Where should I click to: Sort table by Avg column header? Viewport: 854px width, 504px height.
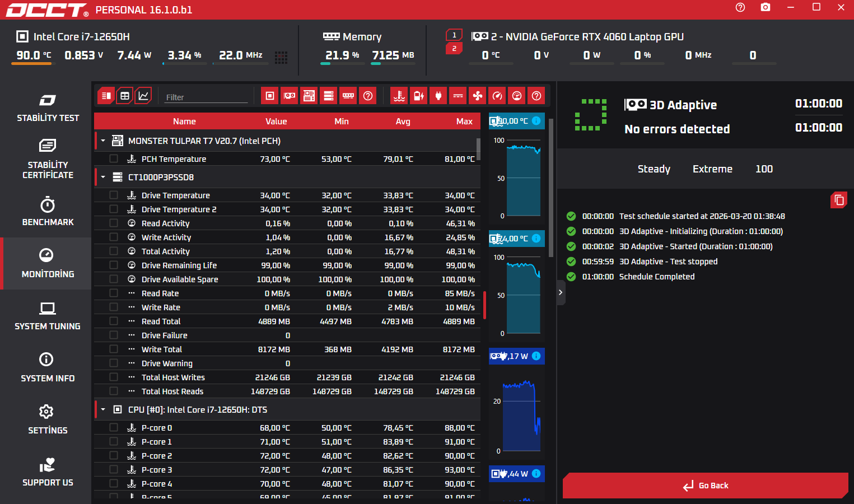coord(403,122)
